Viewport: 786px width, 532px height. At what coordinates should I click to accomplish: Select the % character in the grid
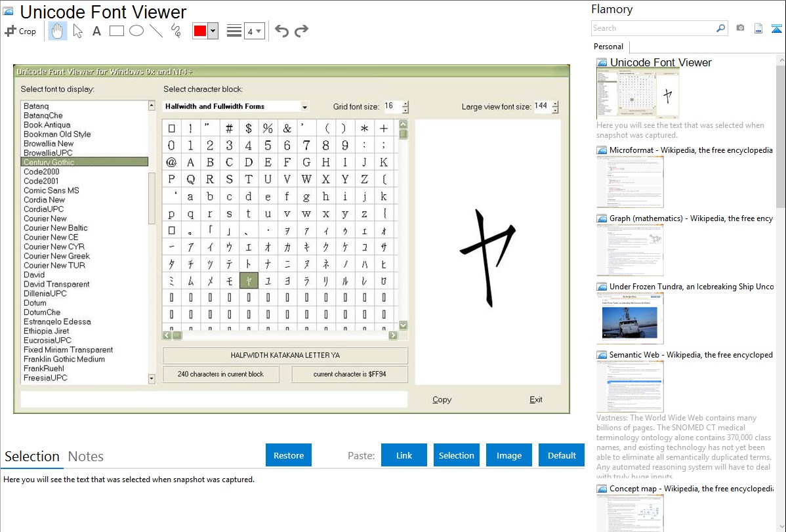click(x=268, y=129)
